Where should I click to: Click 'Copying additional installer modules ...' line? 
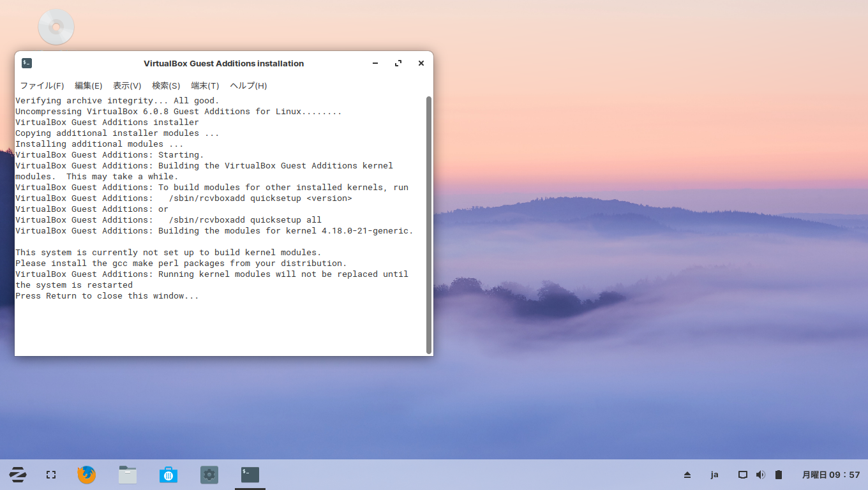[x=117, y=133]
